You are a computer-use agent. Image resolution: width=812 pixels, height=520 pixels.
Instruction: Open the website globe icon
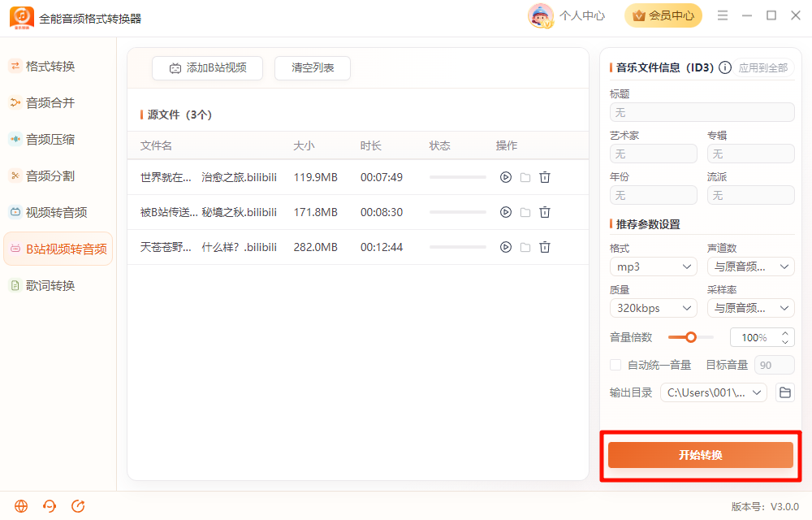click(x=21, y=506)
